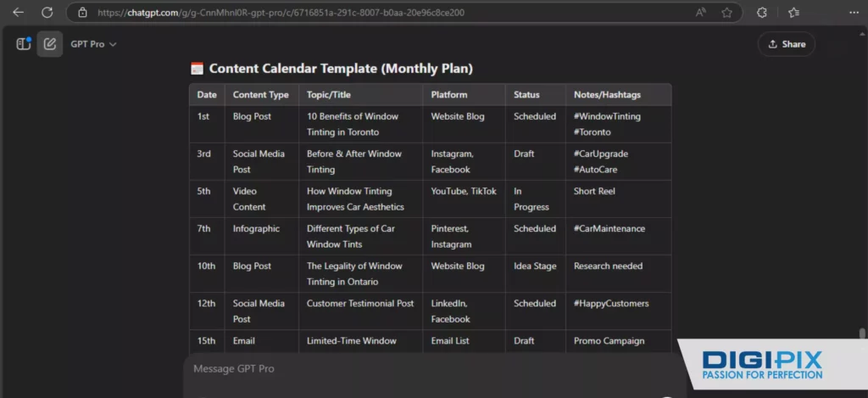Click the address bar URL
This screenshot has height=398, width=868.
point(280,13)
